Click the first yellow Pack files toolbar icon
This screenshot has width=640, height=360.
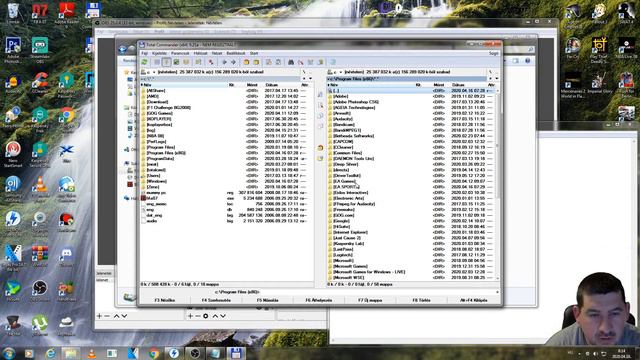(246, 62)
